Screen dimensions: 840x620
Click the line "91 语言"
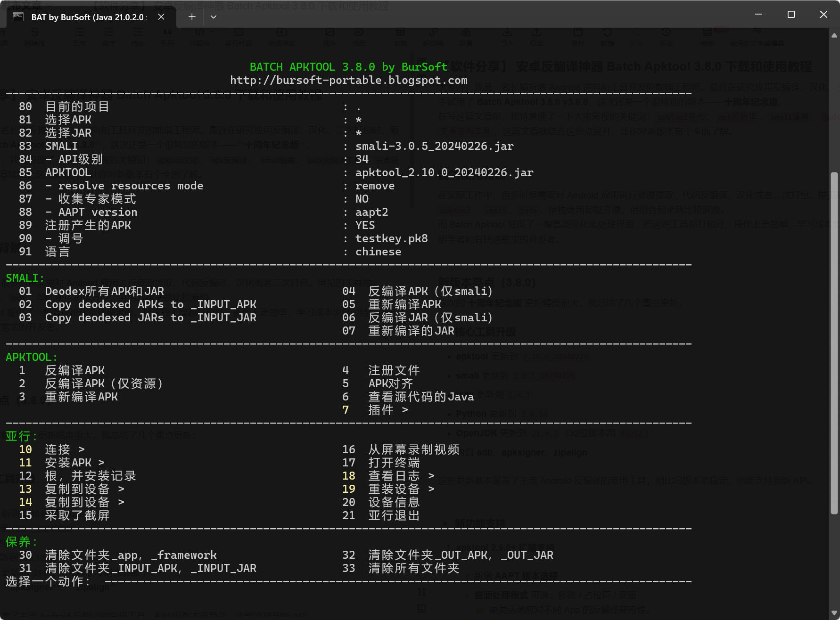(44, 252)
